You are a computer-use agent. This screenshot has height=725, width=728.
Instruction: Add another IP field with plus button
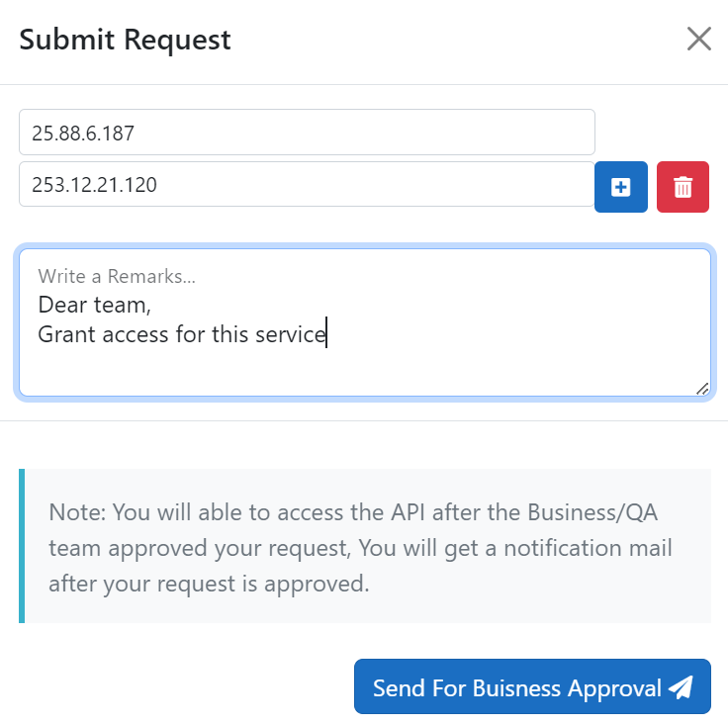[x=621, y=187]
